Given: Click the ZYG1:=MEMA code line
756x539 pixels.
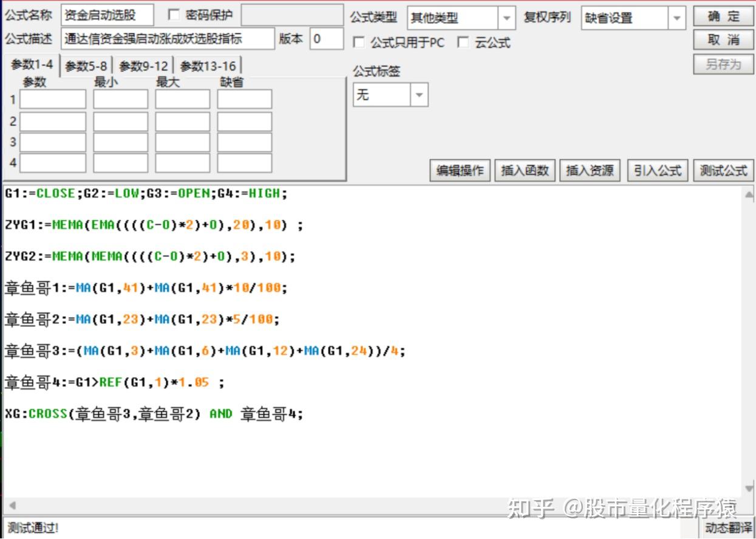Looking at the screenshot, I should click(154, 225).
